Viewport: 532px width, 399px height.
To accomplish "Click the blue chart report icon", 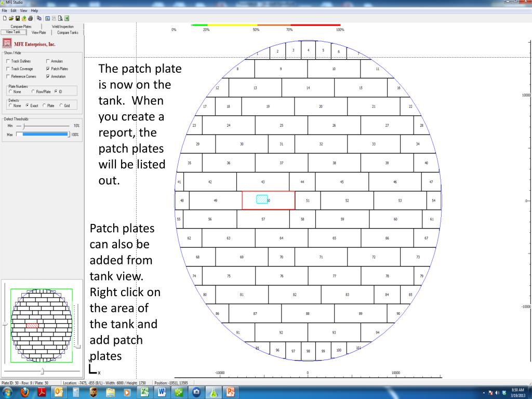I will pyautogui.click(x=48, y=18).
